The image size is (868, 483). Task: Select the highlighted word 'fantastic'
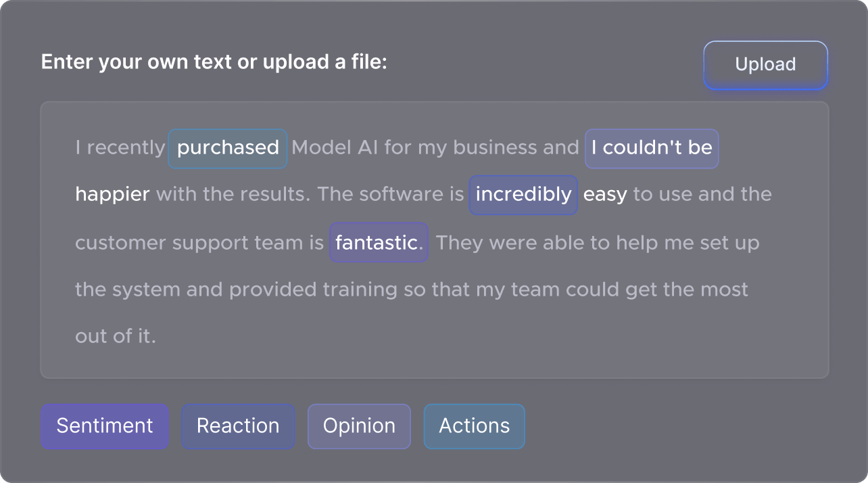tap(378, 242)
